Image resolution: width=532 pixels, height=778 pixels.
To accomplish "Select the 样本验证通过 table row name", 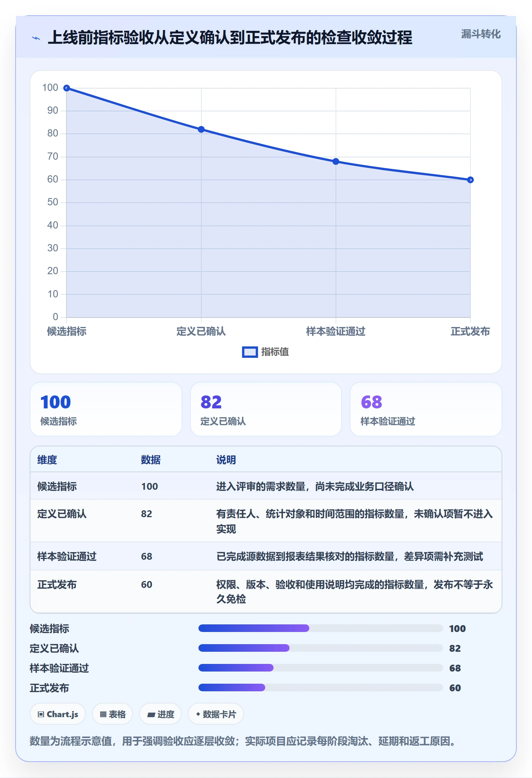I will point(67,556).
